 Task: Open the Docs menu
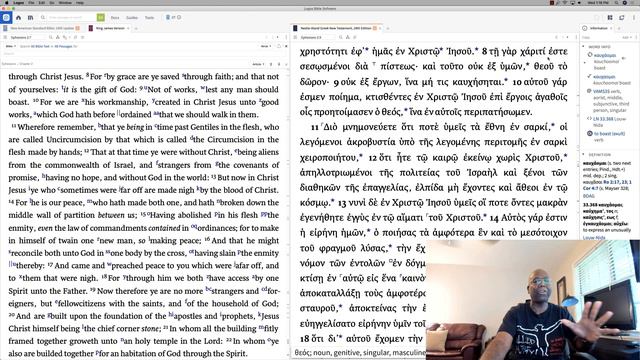point(115,18)
